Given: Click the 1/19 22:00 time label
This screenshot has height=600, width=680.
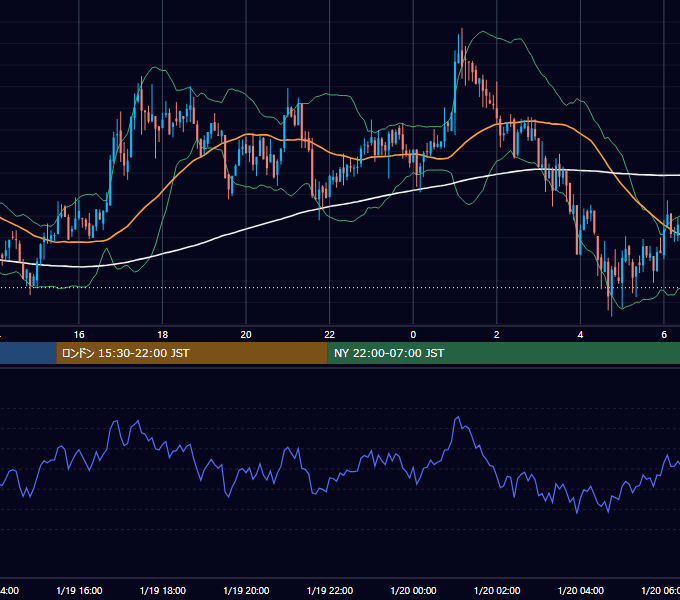Looking at the screenshot, I should [330, 590].
